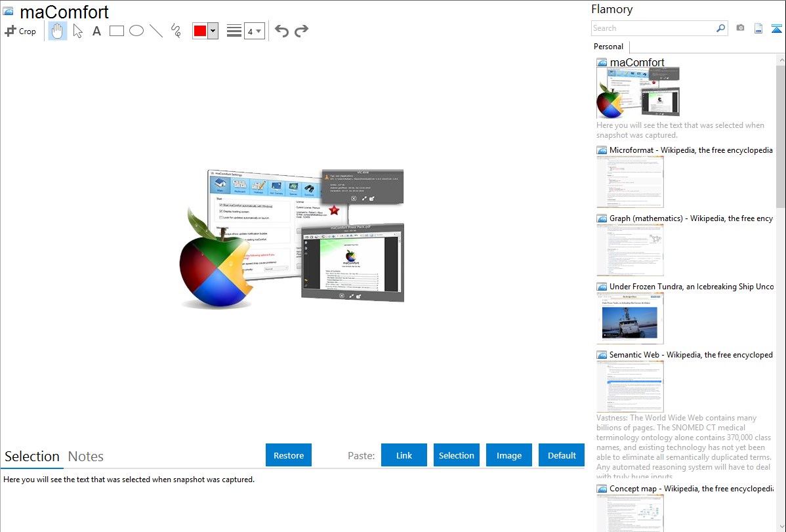Select the Crop tool
This screenshot has width=786, height=532.
20,31
